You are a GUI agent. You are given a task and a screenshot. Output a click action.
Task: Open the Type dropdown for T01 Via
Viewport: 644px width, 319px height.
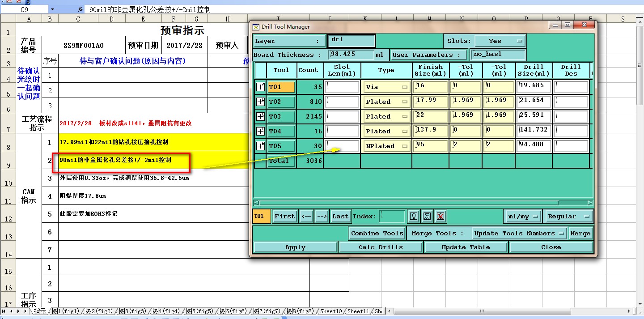pyautogui.click(x=386, y=87)
